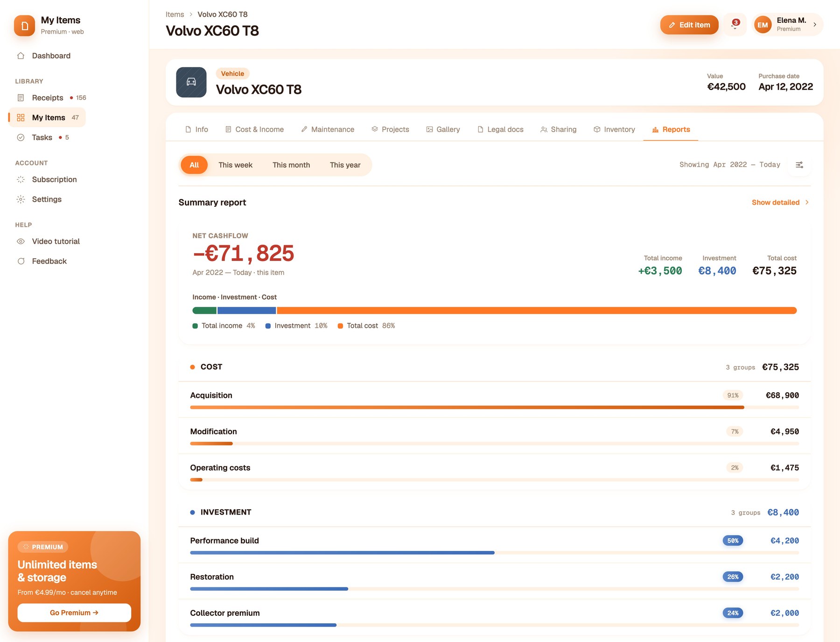This screenshot has height=642, width=840.
Task: Click the Showing Apr 2022 – Today range
Action: click(730, 165)
